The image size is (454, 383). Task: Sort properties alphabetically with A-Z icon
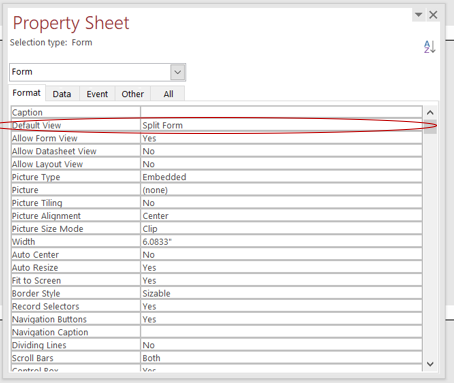point(429,47)
